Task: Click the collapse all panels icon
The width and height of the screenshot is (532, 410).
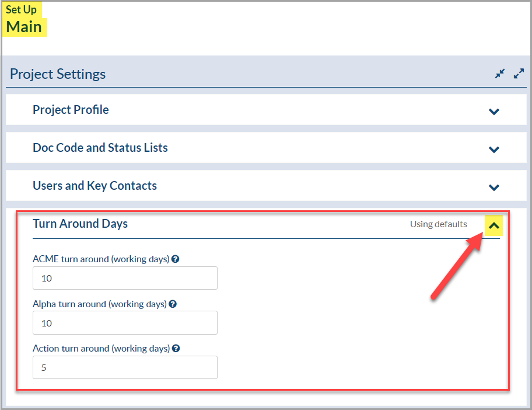Action: (x=499, y=74)
